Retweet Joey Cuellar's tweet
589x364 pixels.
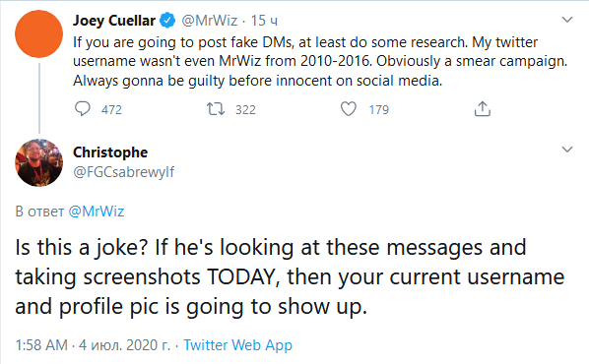coord(216,109)
